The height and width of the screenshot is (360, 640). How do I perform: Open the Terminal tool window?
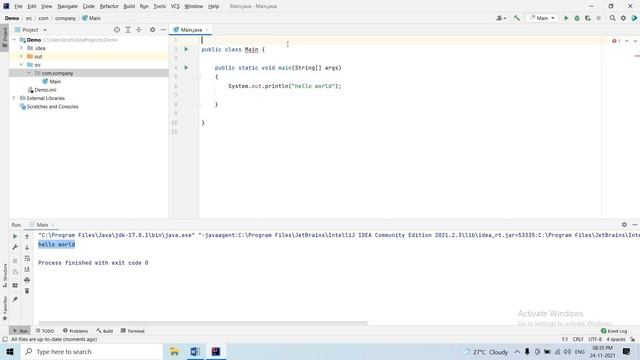(133, 331)
